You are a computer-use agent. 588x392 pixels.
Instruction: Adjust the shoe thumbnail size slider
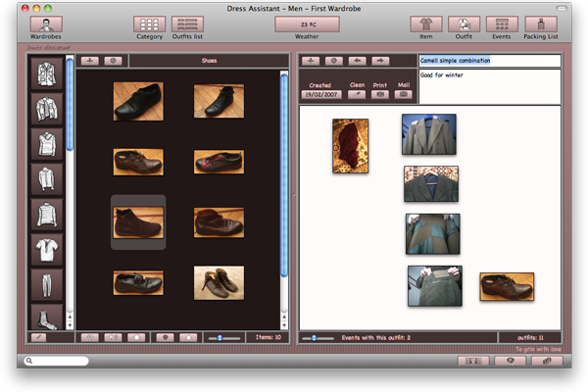(x=221, y=337)
